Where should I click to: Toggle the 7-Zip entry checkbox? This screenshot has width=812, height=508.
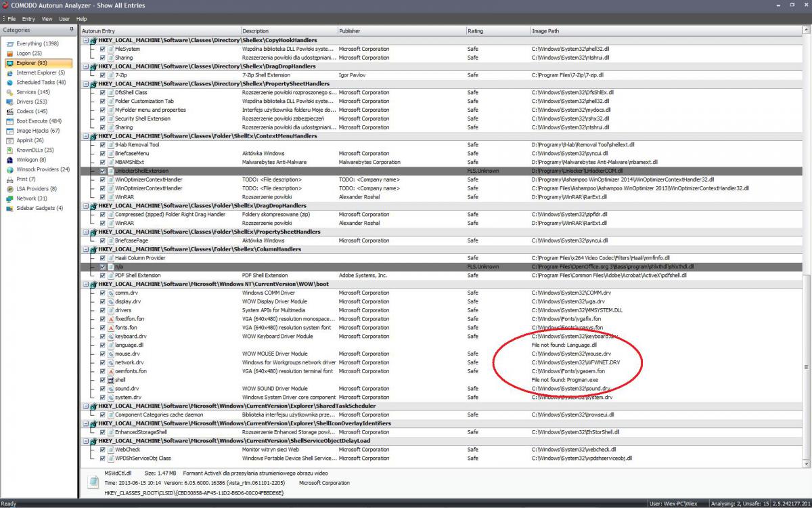103,75
